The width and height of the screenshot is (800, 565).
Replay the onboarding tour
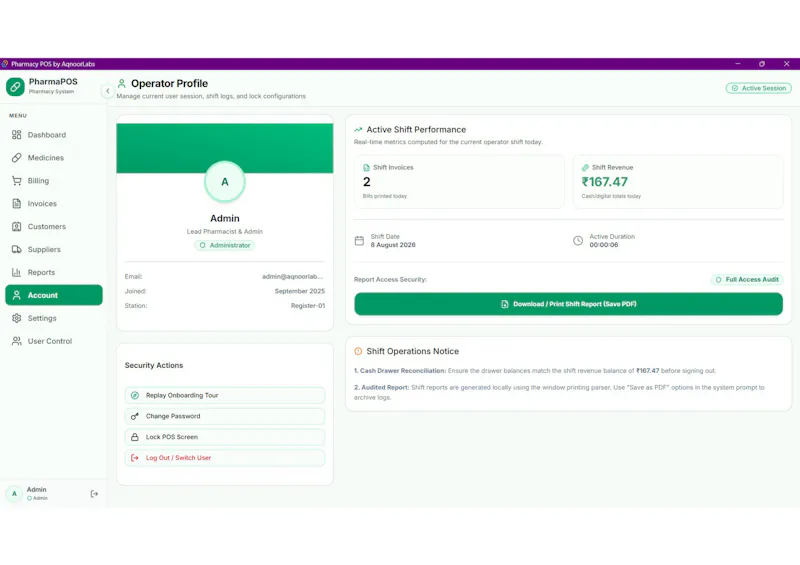pos(224,396)
